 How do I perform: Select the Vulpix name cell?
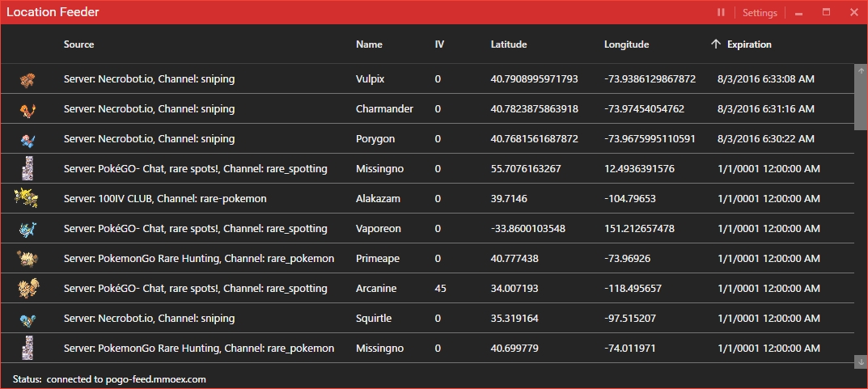coord(370,79)
